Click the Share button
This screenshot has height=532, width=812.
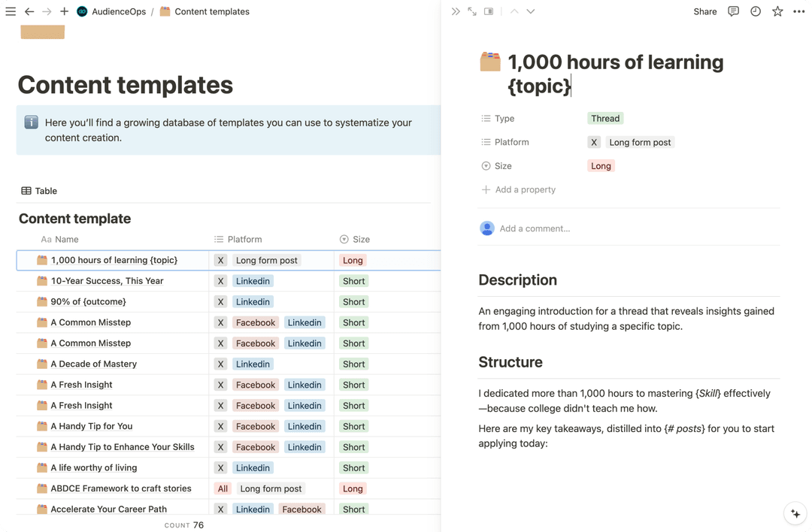[x=704, y=12]
